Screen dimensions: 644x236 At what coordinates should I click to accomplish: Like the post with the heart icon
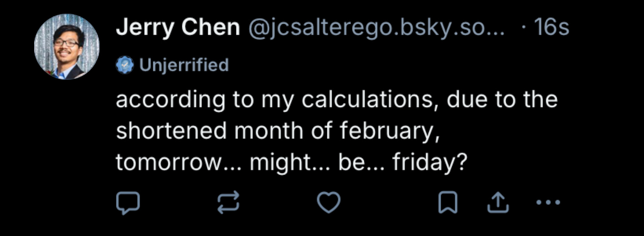[x=328, y=203]
